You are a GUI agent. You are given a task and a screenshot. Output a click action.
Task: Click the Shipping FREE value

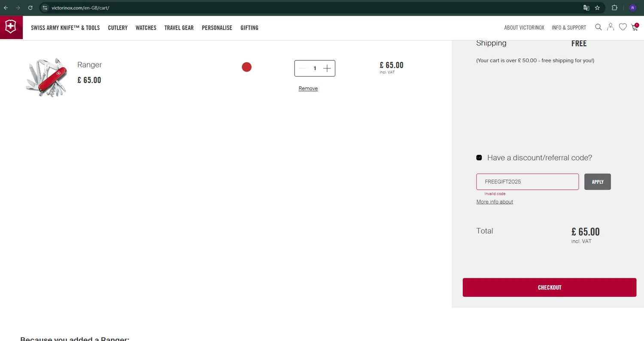click(x=579, y=43)
